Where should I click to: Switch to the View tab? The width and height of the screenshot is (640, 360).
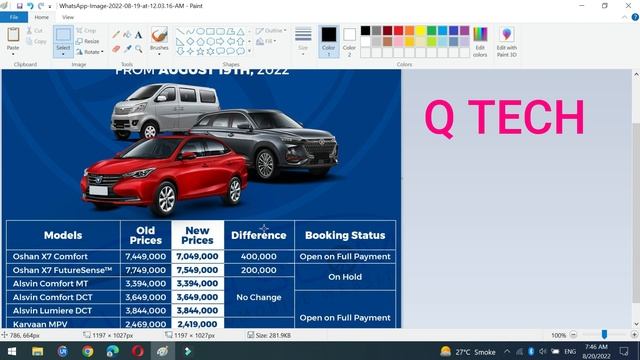click(x=68, y=17)
